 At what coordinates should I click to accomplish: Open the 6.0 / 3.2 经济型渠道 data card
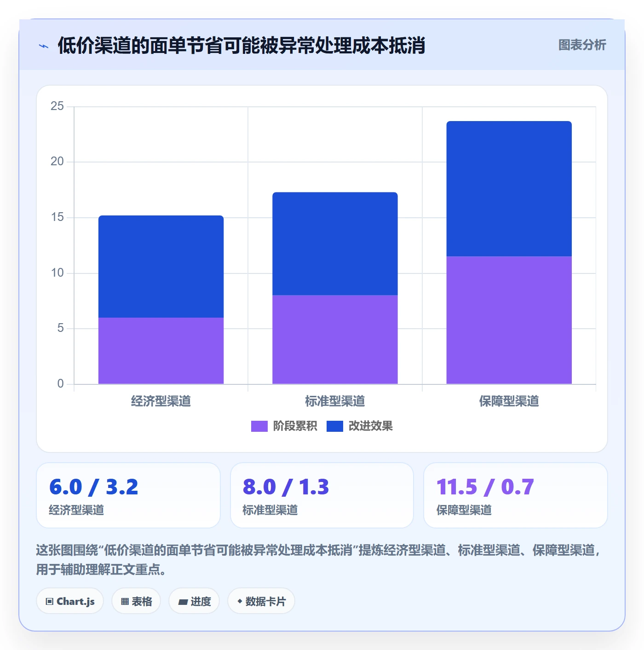click(x=128, y=495)
